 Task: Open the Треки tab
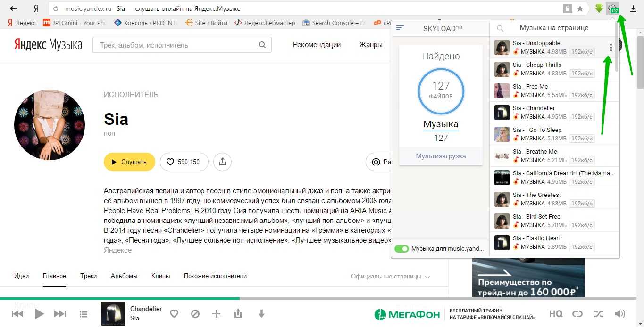click(88, 276)
